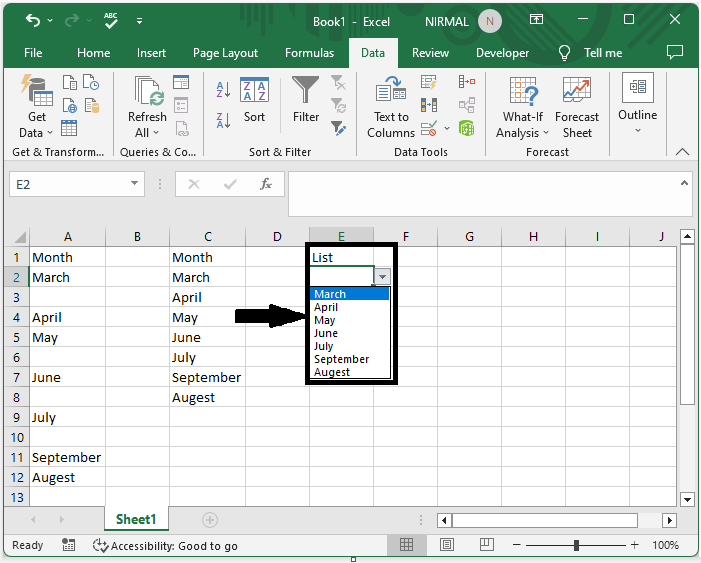The height and width of the screenshot is (563, 701).
Task: Click Advanced filter icon
Action: point(338,129)
